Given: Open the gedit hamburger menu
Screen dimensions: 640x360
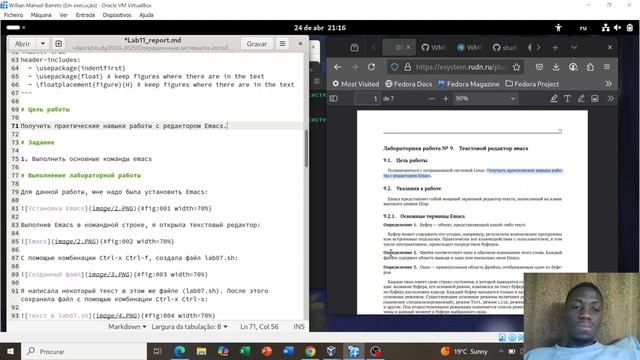Looking at the screenshot, I should click(282, 44).
